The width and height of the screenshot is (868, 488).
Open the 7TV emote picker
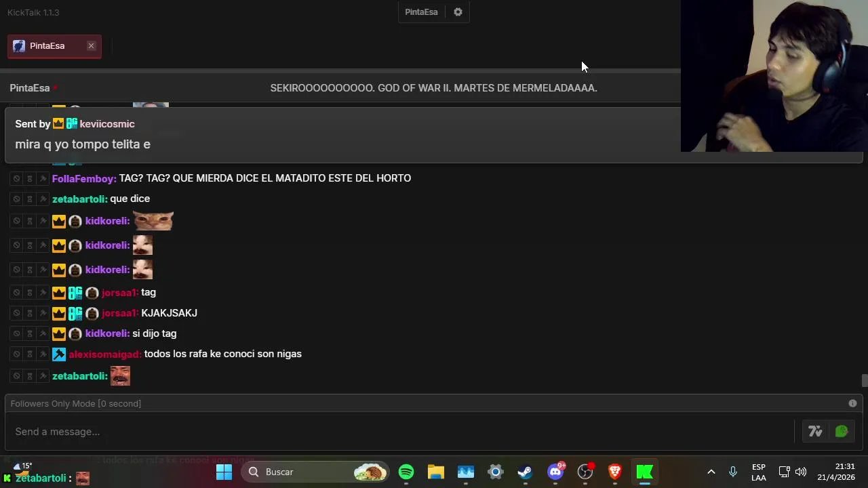coord(815,431)
